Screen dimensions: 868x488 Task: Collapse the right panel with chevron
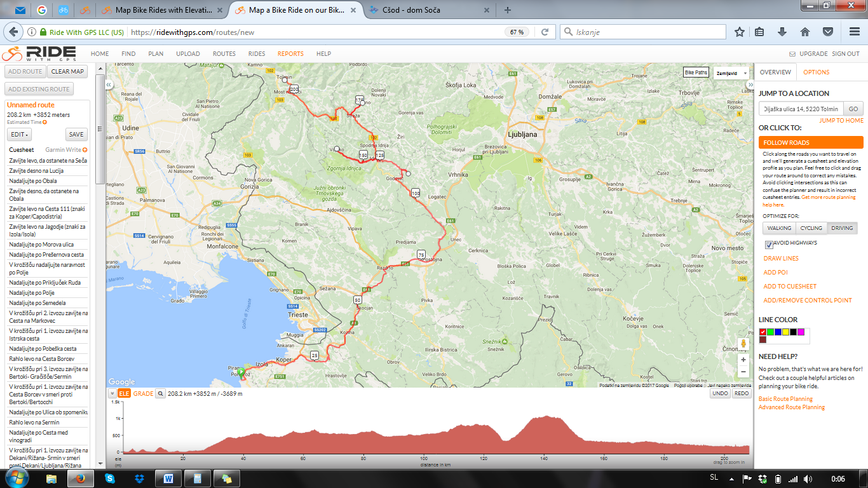click(751, 85)
